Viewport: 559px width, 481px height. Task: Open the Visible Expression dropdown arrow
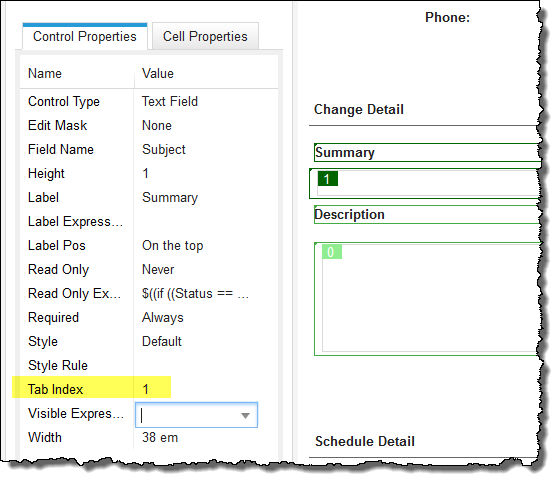[x=245, y=415]
